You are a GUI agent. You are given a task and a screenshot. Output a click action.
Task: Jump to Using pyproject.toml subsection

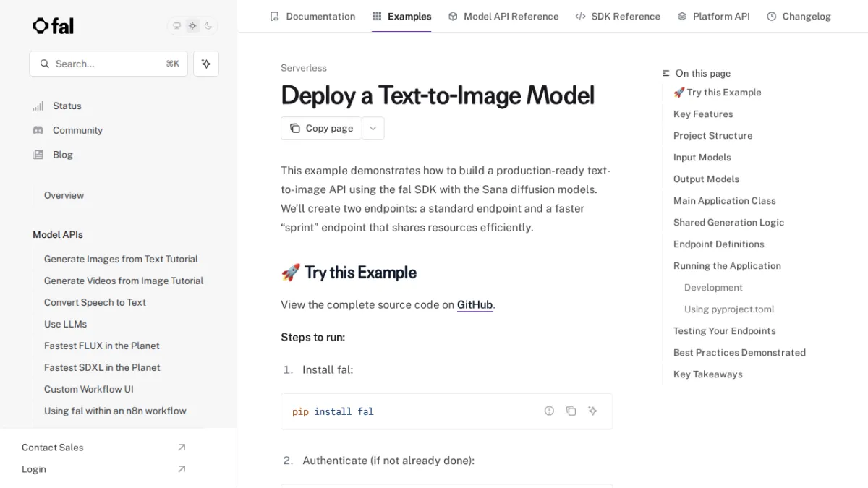coord(729,309)
